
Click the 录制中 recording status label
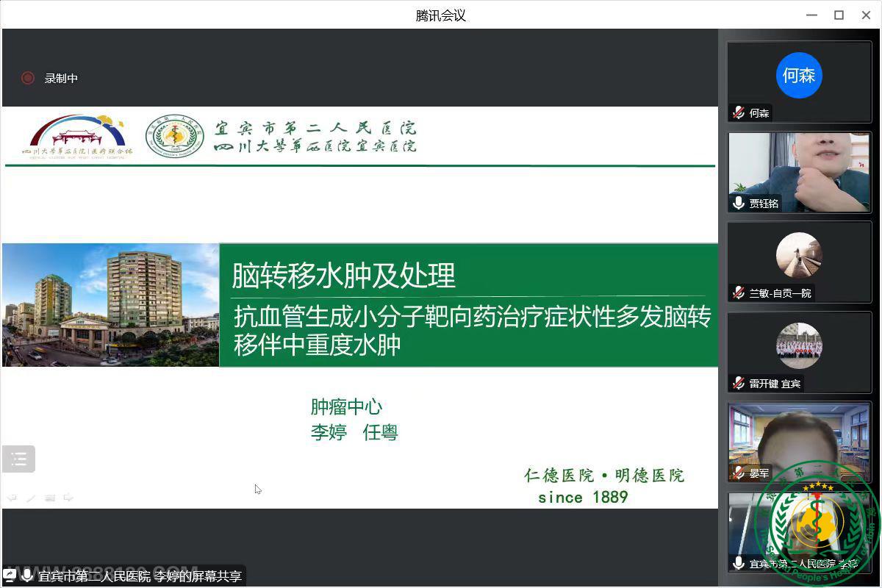(x=61, y=79)
